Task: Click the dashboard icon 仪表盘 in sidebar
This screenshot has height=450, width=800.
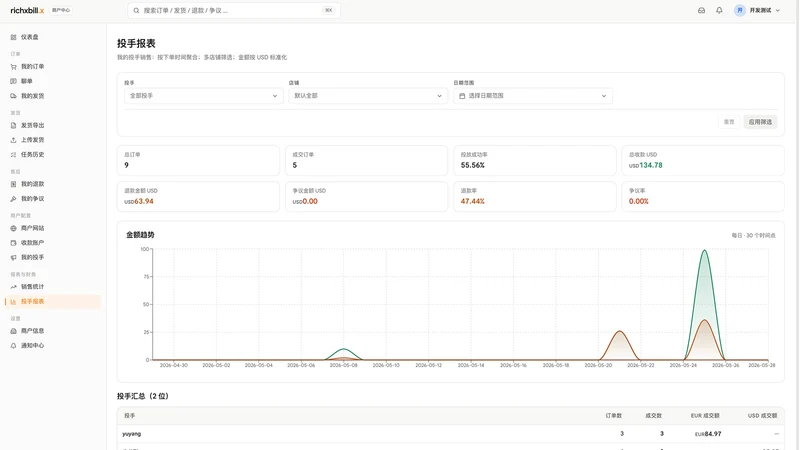Action: tap(13, 37)
